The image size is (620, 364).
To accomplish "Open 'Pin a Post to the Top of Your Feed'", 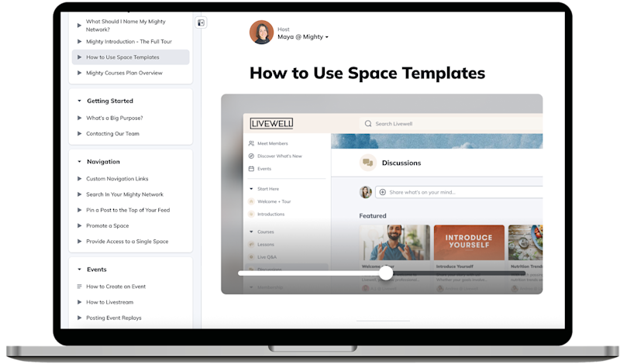I will 128,210.
